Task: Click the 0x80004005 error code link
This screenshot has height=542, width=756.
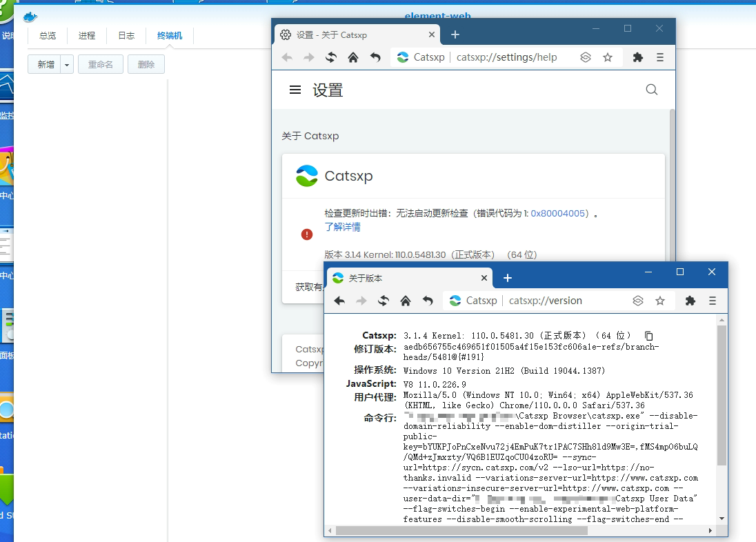Action: (558, 213)
